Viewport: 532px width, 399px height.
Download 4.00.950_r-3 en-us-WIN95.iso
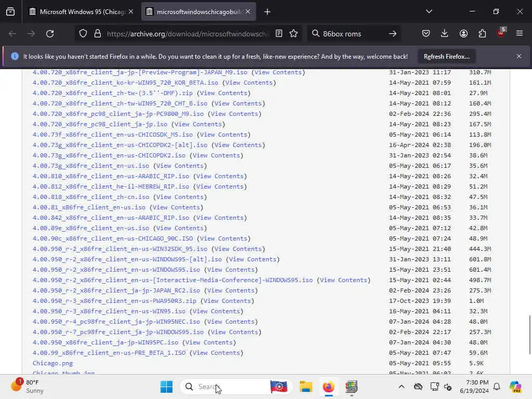click(109, 311)
